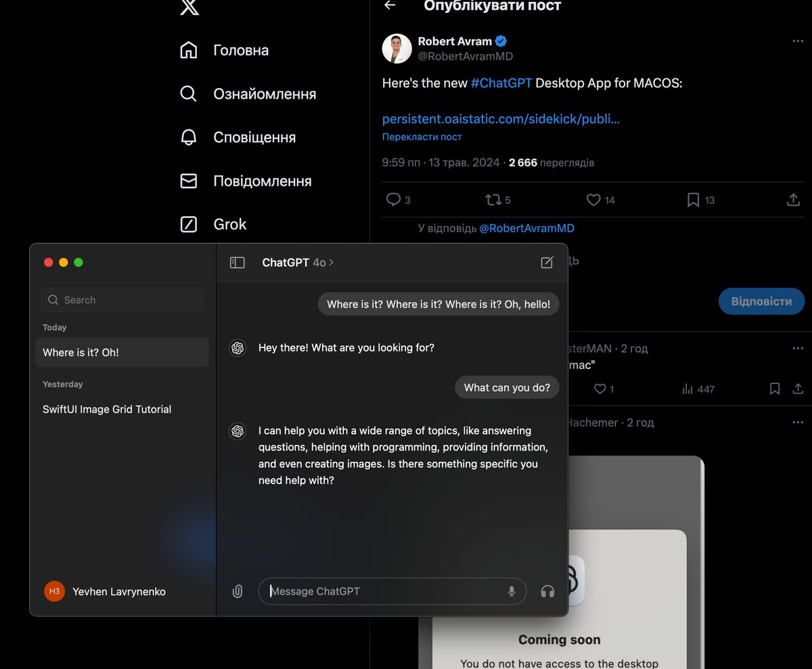812x669 pixels.
Task: Click the Message ChatGPT input field
Action: pyautogui.click(x=379, y=591)
